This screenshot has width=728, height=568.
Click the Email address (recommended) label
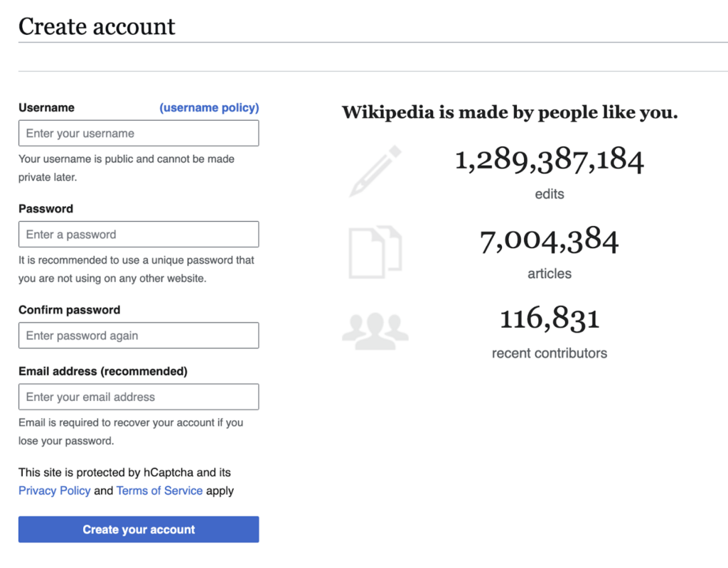point(103,372)
